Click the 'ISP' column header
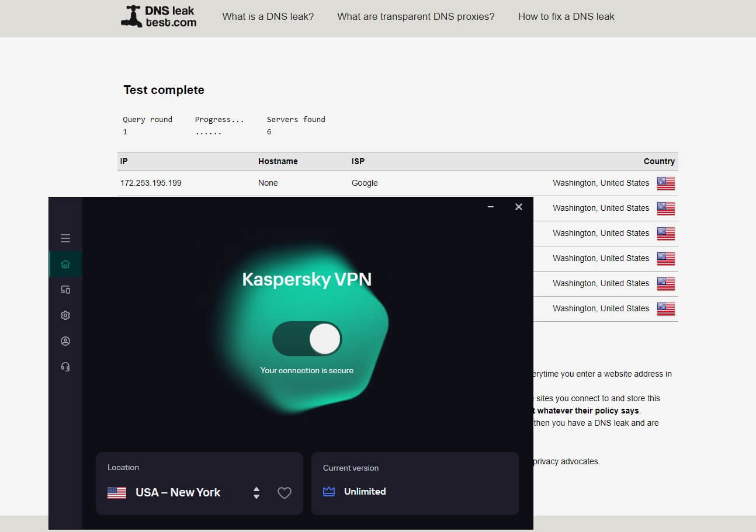 [358, 161]
